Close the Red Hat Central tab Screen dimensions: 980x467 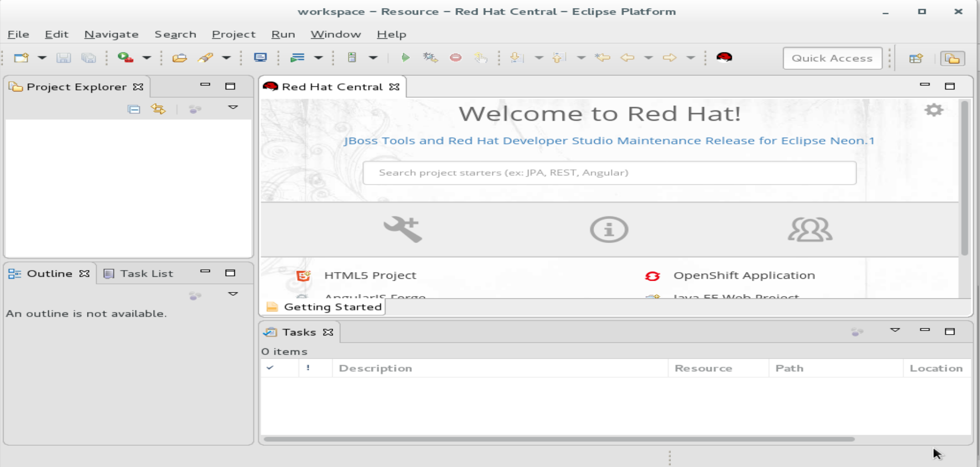pos(394,87)
